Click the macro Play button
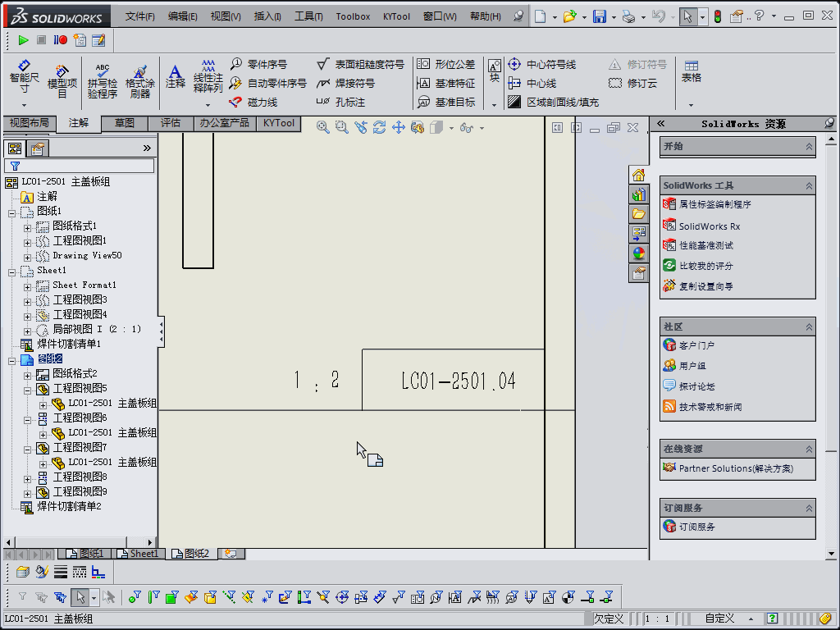The image size is (840, 630). (23, 39)
